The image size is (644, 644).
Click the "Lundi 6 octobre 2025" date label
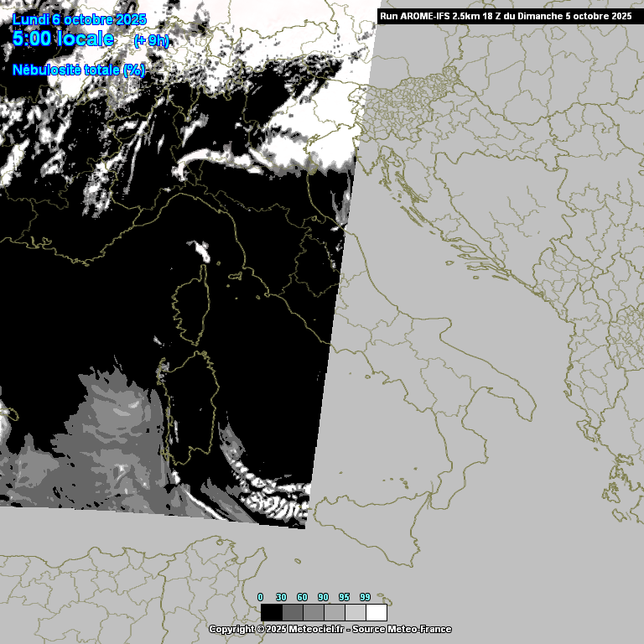pos(80,19)
